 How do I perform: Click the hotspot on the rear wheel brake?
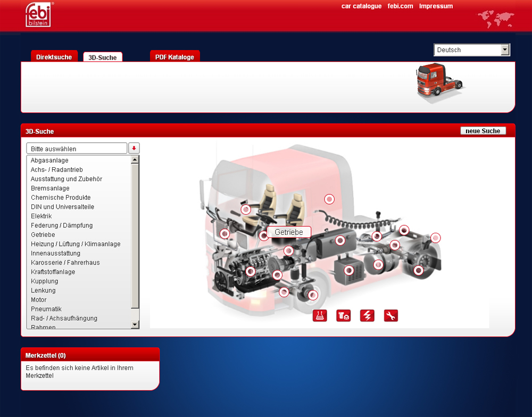(419, 271)
